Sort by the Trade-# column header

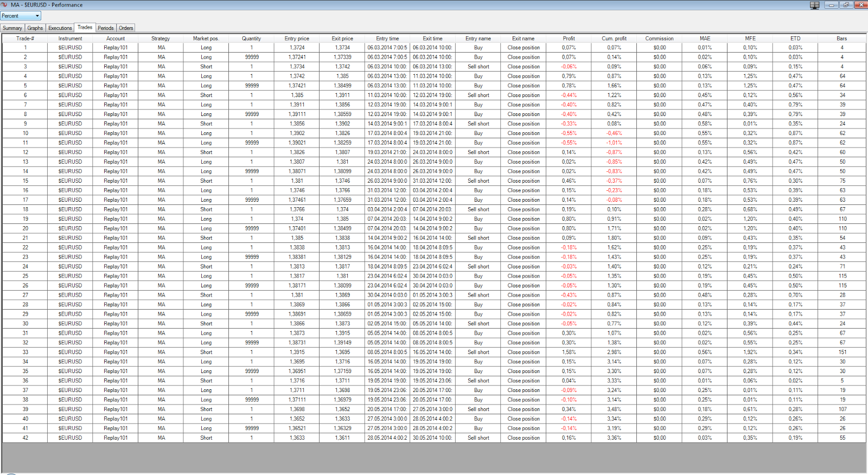pyautogui.click(x=25, y=38)
